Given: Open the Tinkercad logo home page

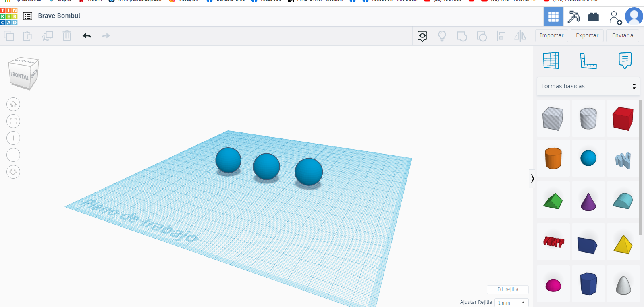Looking at the screenshot, I should [9, 16].
